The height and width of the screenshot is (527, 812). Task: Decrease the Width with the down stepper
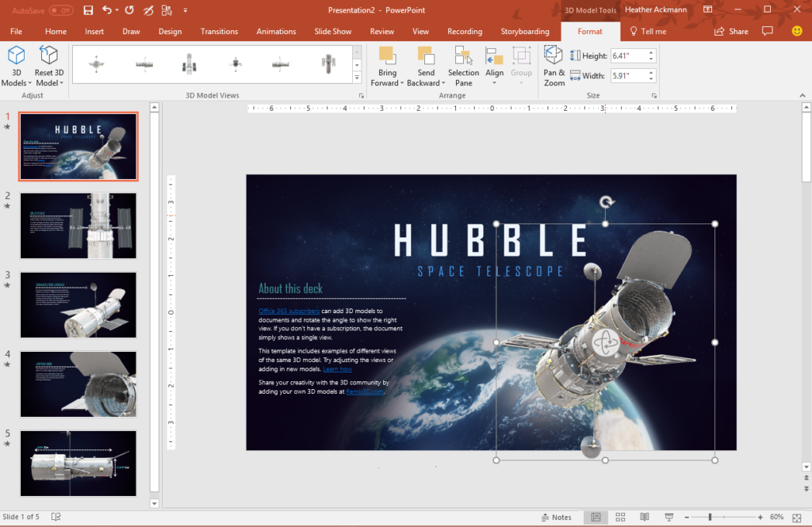click(651, 78)
